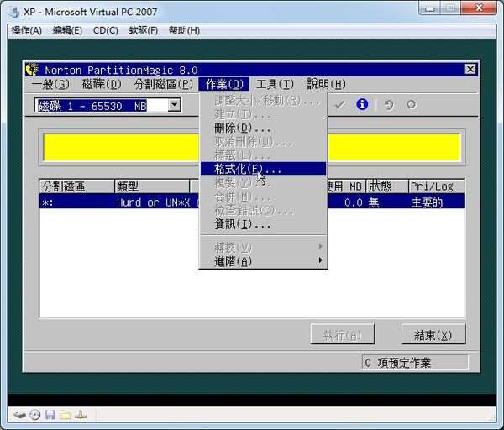The height and width of the screenshot is (430, 504).
Task: Select the 磁碟 1 - 65530 MB combo box
Action: [x=108, y=105]
